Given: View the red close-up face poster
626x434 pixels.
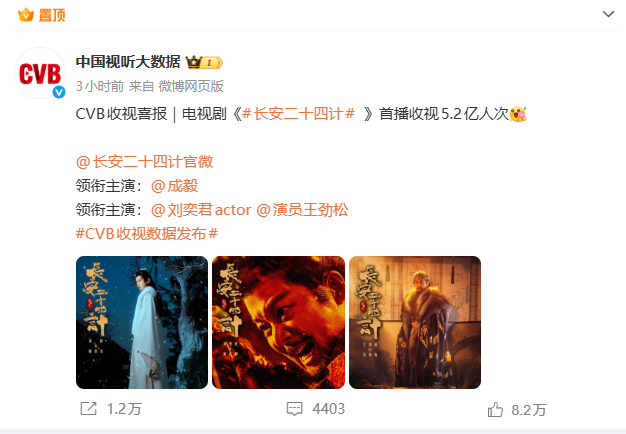Looking at the screenshot, I should pyautogui.click(x=278, y=322).
